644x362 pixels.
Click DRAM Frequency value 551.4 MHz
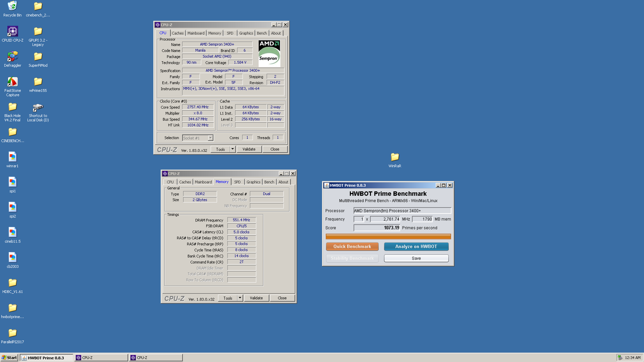click(x=241, y=220)
